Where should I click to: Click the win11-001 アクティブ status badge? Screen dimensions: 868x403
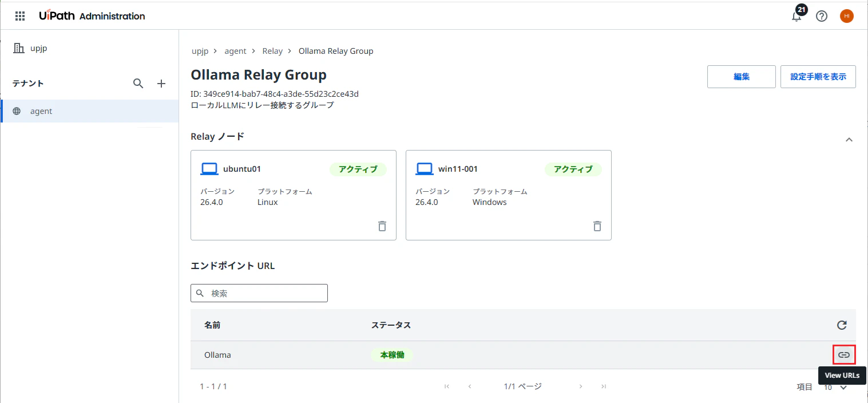[573, 169]
